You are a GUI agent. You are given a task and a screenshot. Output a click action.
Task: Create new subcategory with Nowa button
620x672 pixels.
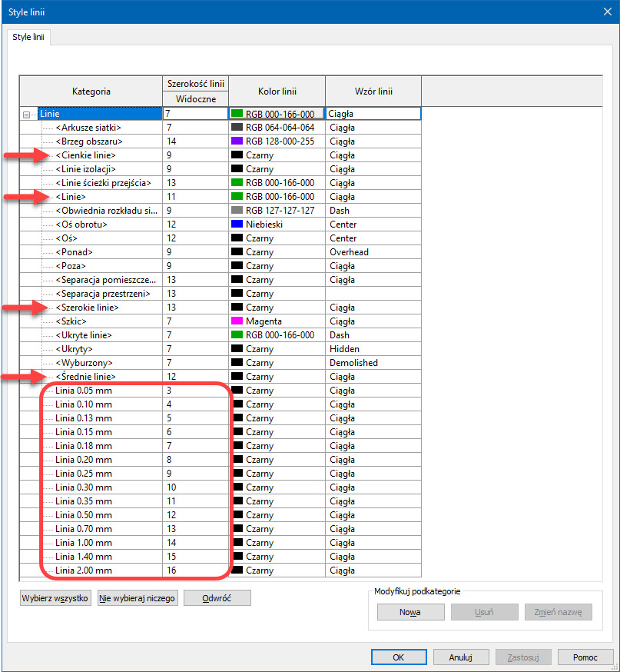click(410, 612)
